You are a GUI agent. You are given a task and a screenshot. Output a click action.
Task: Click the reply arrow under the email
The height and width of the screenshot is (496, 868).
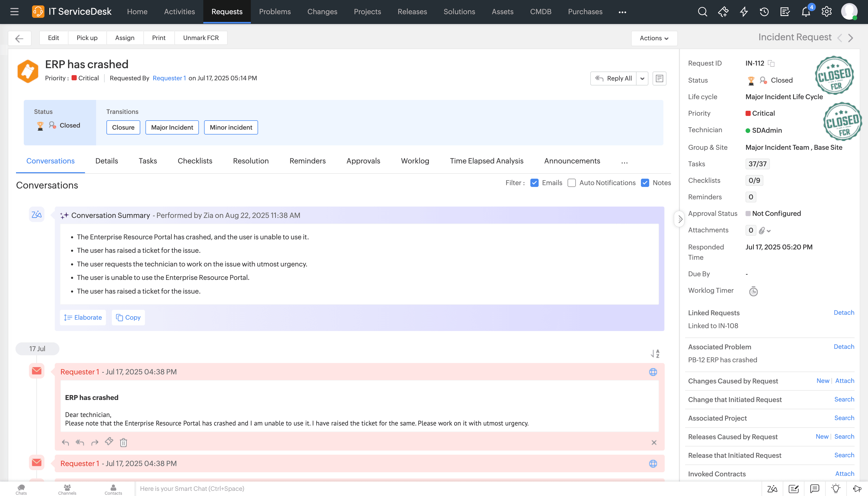(65, 442)
